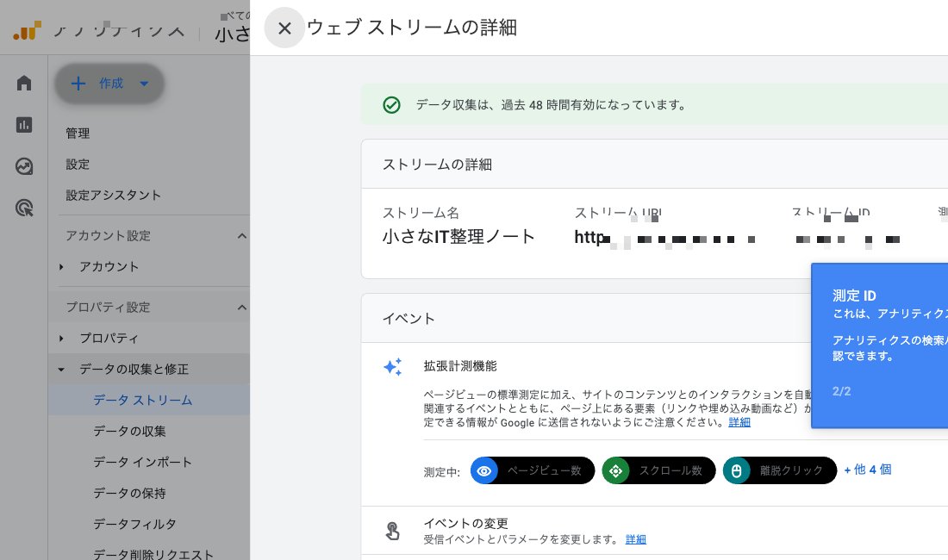Click the 離脱クリック measurement badge
Viewport: 948px width, 560px height.
coord(779,470)
